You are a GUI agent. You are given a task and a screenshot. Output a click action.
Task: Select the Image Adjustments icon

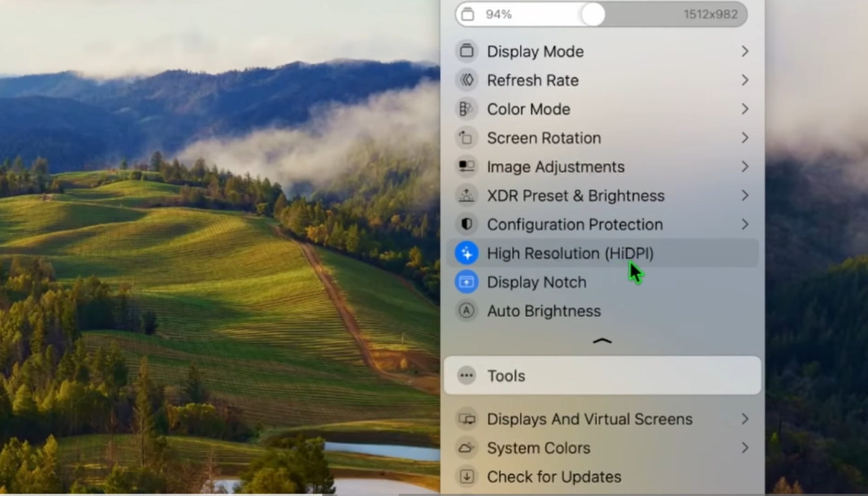pyautogui.click(x=467, y=167)
